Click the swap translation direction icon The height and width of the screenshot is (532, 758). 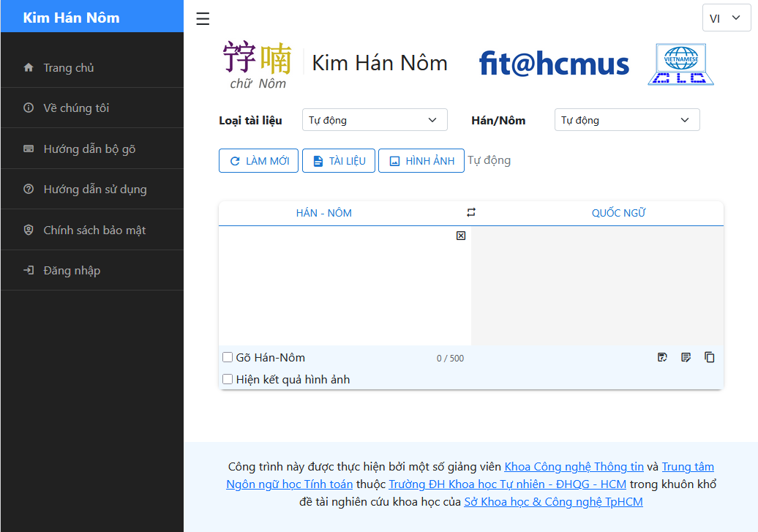tap(471, 213)
